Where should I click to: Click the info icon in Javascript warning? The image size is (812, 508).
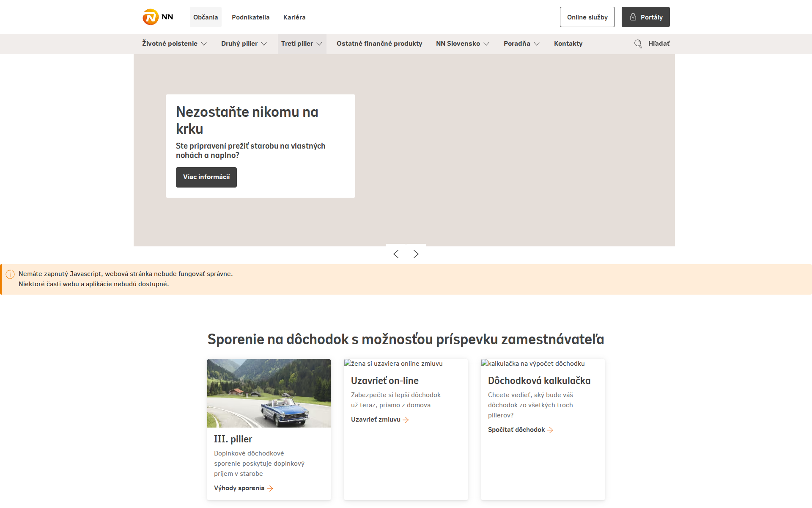point(11,273)
